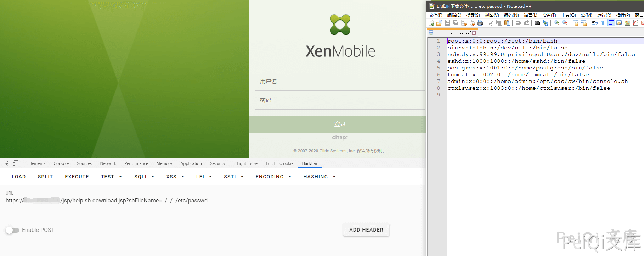
Task: Toggle the device toolbar icon in DevTools
Action: click(15, 163)
